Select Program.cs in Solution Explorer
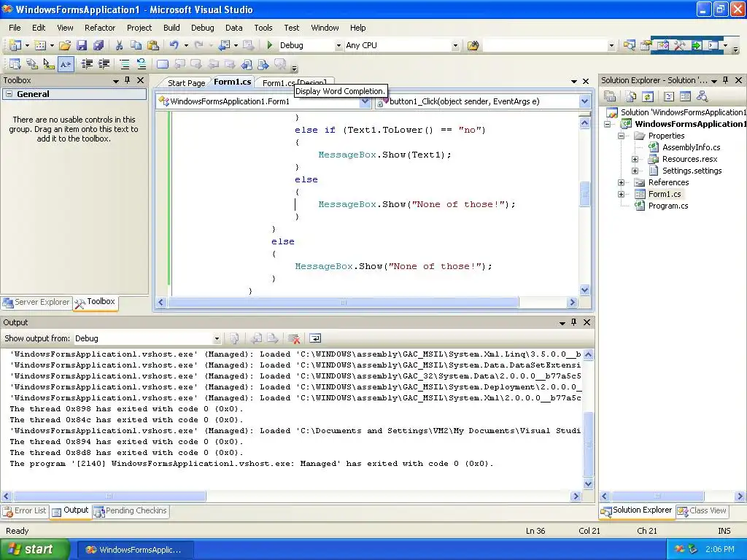Viewport: 747px width, 560px height. pos(668,206)
